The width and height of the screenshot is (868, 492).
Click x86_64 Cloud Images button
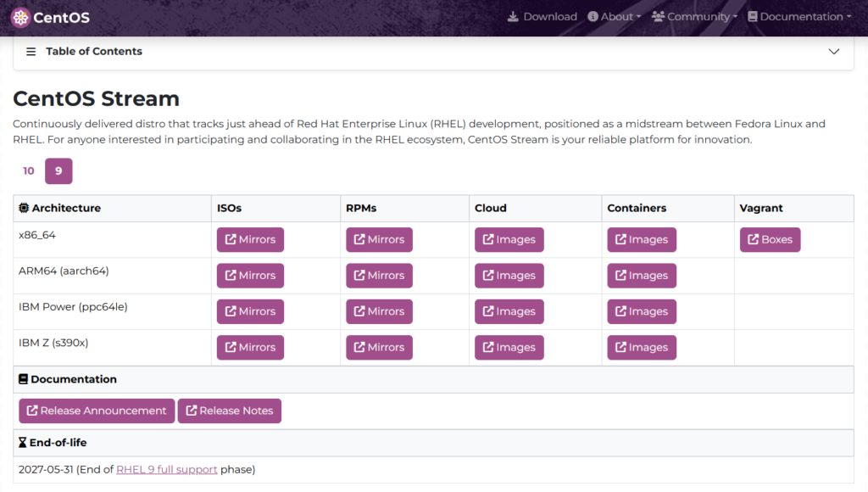(509, 240)
